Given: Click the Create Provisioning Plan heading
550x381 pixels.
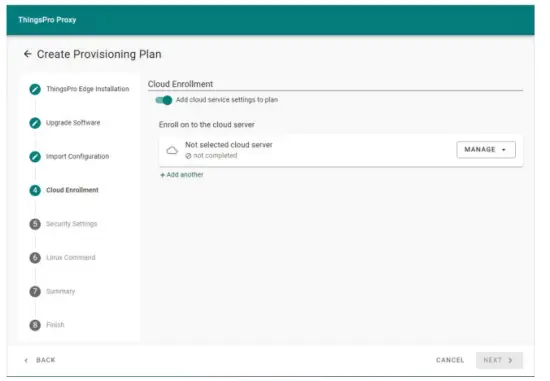Looking at the screenshot, I should pos(99,54).
